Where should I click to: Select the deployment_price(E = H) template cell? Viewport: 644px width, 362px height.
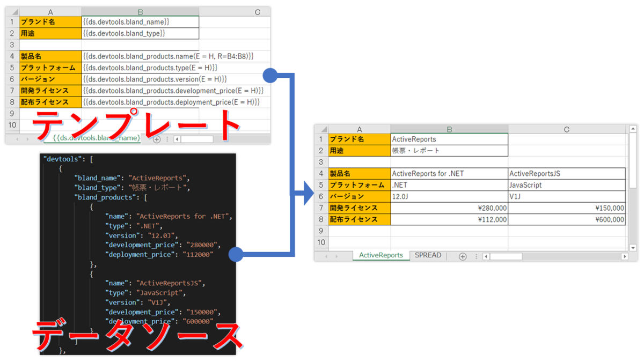[x=141, y=102]
